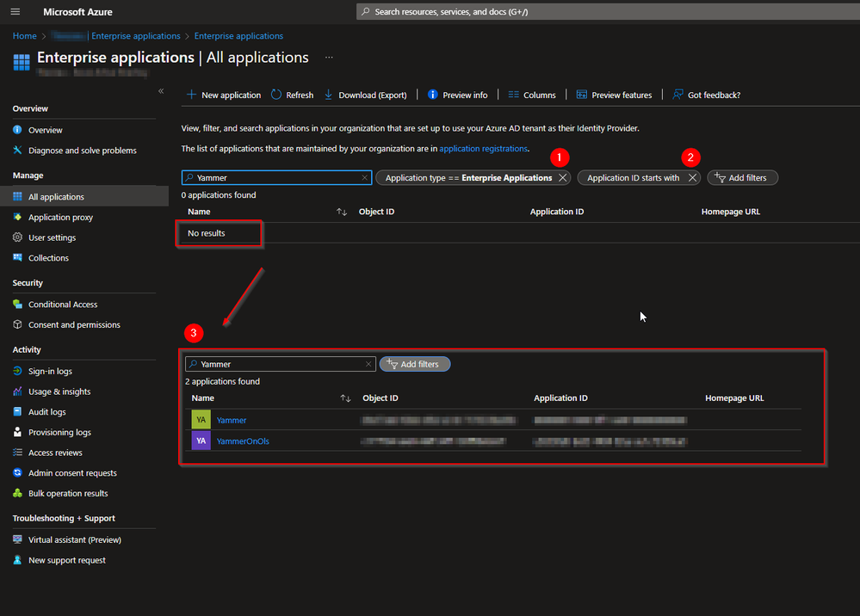Click the Object ID header in the top table

point(376,212)
